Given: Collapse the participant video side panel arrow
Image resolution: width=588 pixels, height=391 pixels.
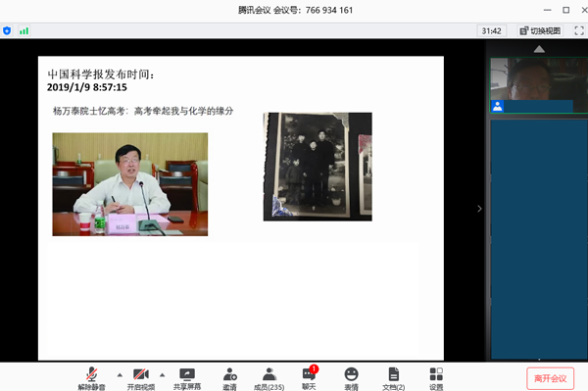Looking at the screenshot, I should pos(479,209).
